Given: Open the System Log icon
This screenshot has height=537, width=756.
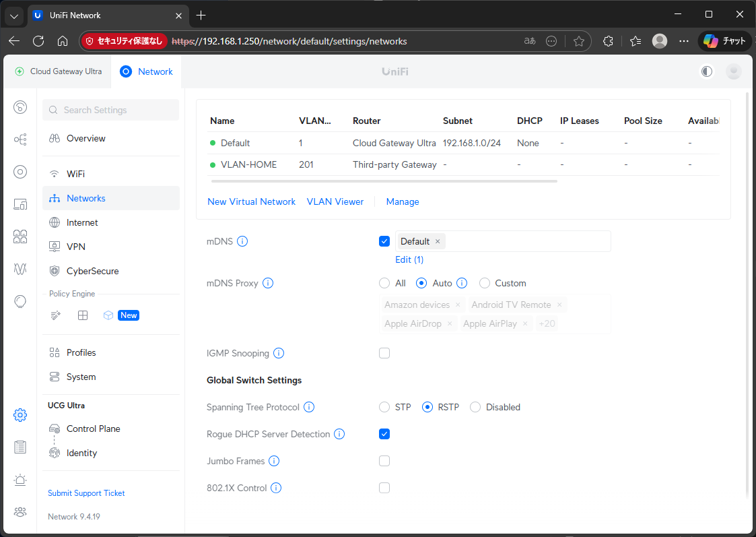Looking at the screenshot, I should (x=20, y=447).
